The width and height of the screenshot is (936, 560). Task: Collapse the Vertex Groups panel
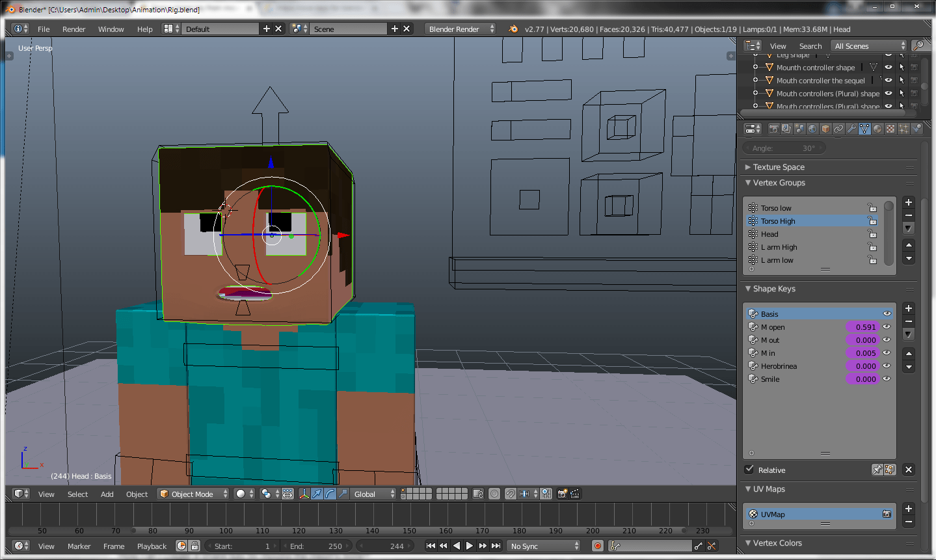[748, 183]
